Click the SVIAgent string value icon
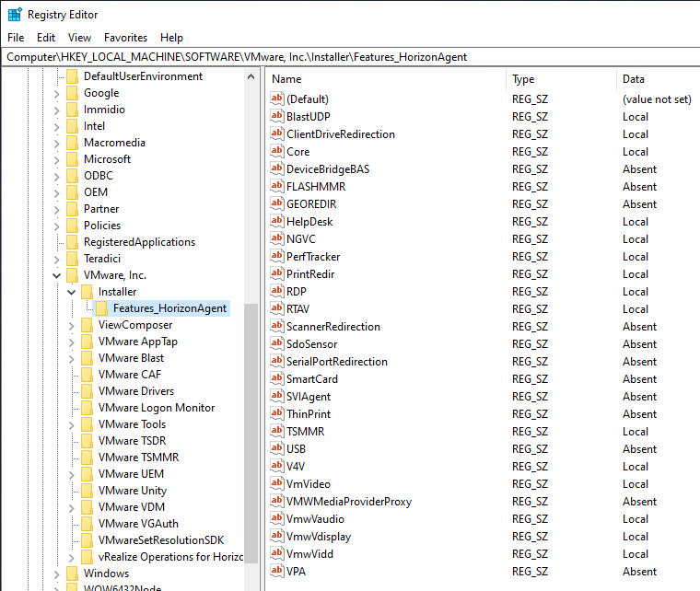700x591 pixels. pos(277,396)
